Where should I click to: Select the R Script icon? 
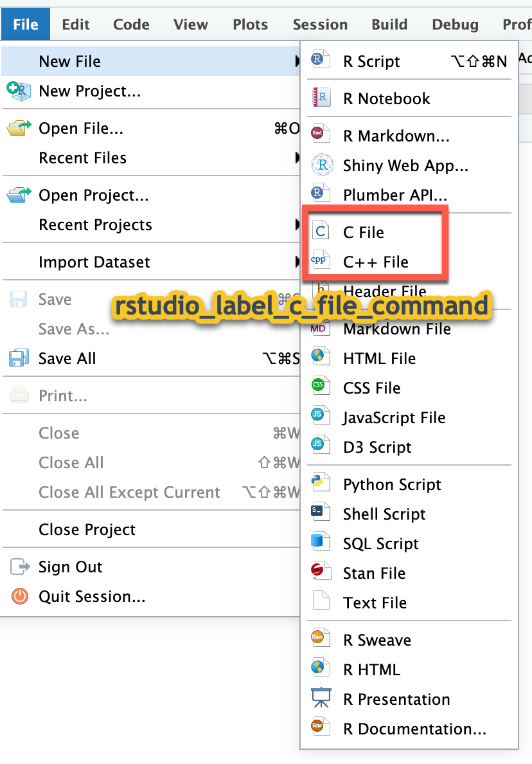click(x=321, y=60)
